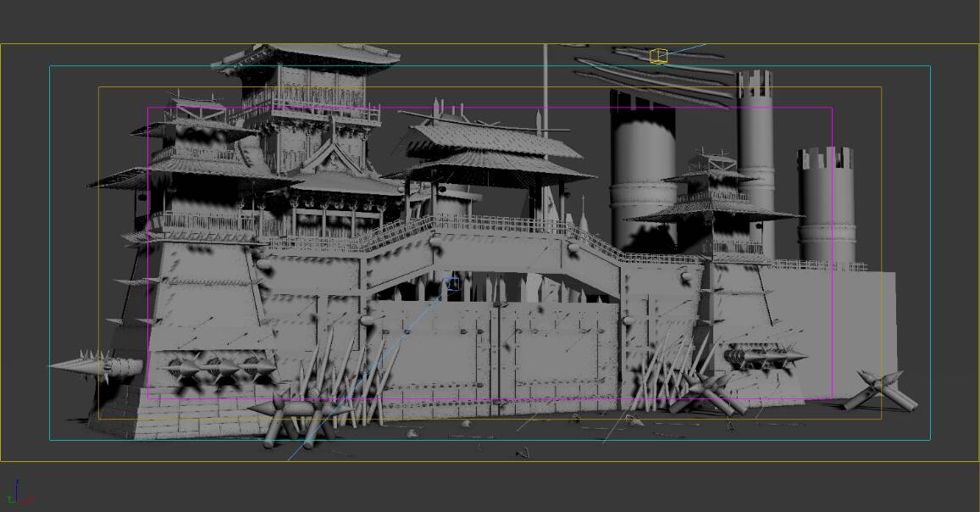Select the yellow camera object above the scene
Screen dimensions: 980x512
pyautogui.click(x=658, y=56)
